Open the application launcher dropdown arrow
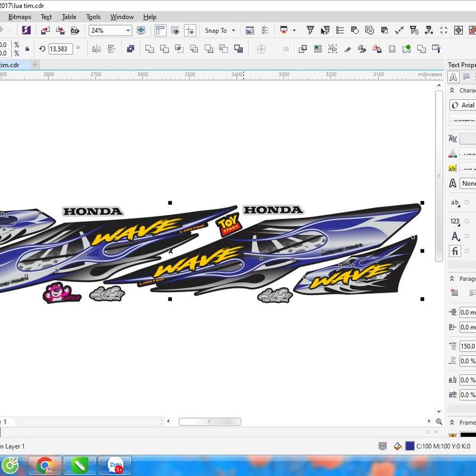Screen dimensions: 476x476 point(294,30)
